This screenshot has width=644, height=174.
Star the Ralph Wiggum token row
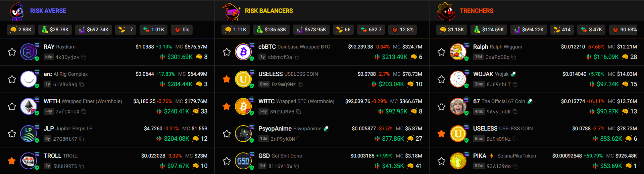pyautogui.click(x=442, y=52)
